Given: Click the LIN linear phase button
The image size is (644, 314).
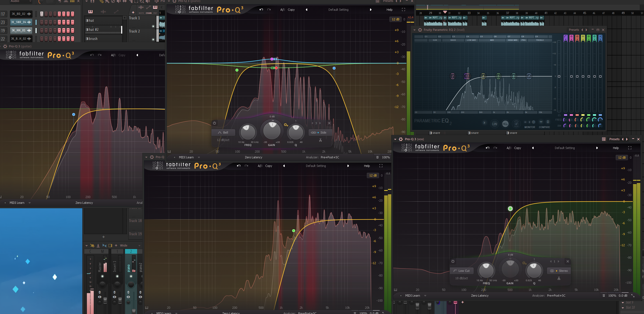Looking at the screenshot, I should (494, 124).
